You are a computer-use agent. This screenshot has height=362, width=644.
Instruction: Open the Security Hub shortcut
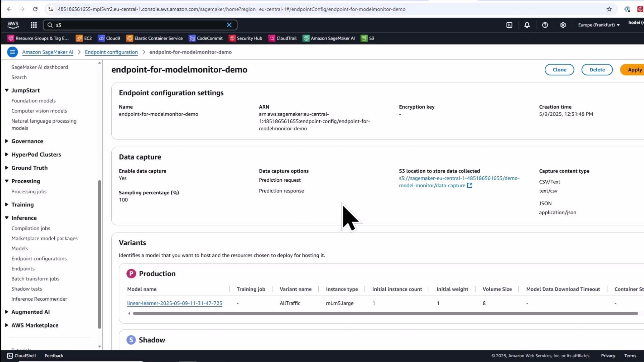246,38
